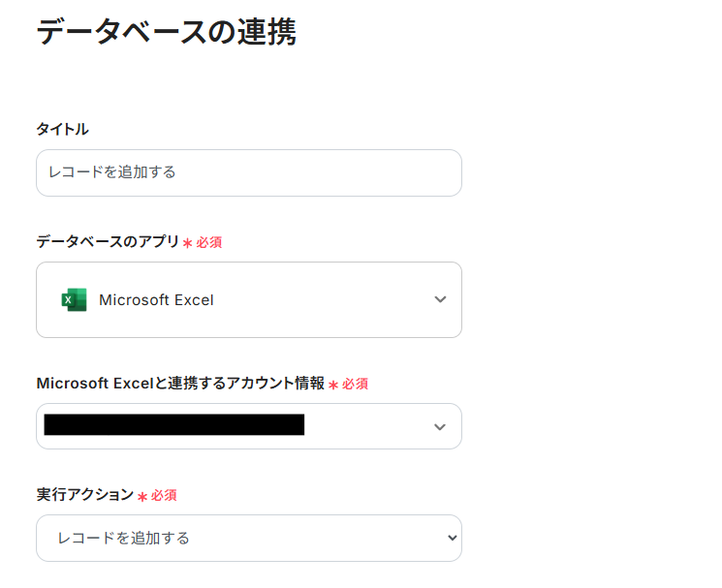The height and width of the screenshot is (588, 722).
Task: Click the タイトル field label
Action: pyautogui.click(x=62, y=129)
